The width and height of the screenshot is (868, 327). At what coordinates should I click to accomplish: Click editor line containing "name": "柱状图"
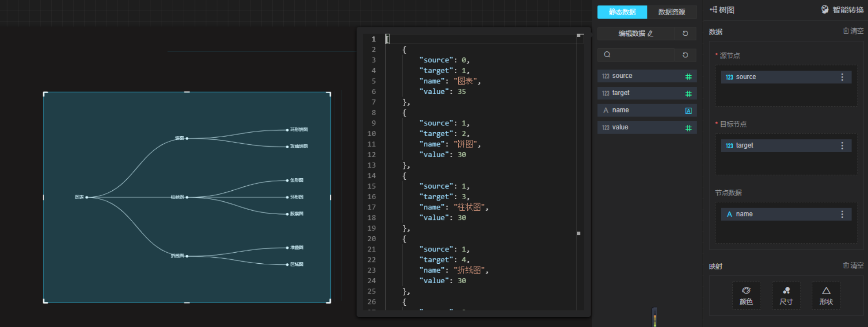coord(453,207)
